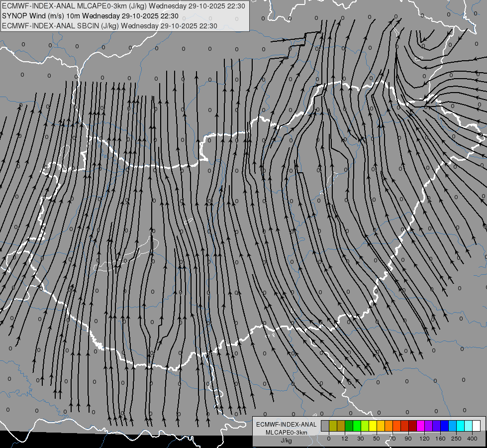This screenshot has width=487, height=448.
Task: Click the MLCAPE0-3km legend label
Action: coord(286,433)
